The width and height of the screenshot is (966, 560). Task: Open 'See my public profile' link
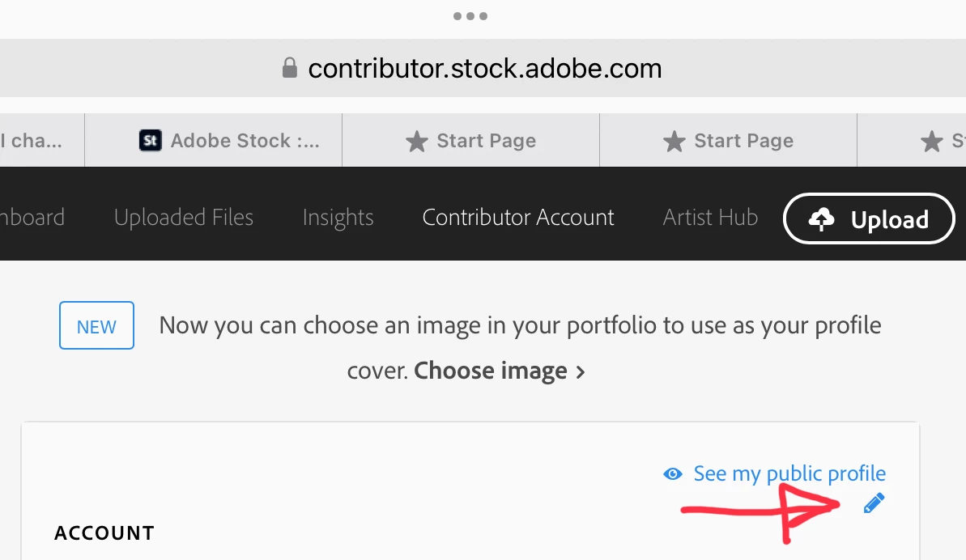(789, 473)
